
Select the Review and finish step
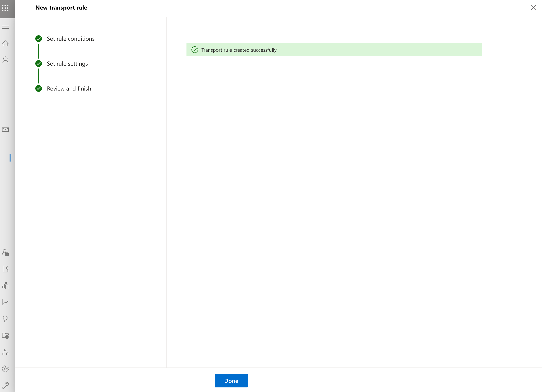click(69, 88)
